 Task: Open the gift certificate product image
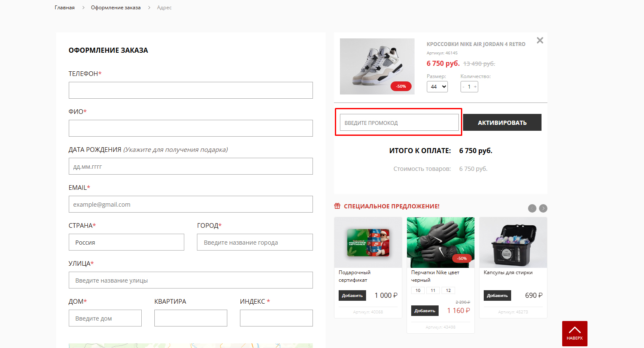(368, 243)
